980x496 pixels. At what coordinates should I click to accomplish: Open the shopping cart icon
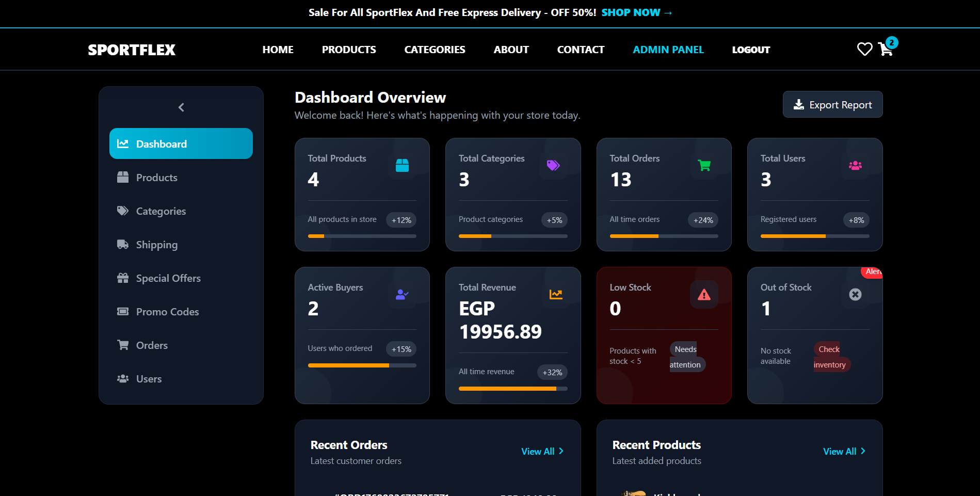[x=886, y=50]
